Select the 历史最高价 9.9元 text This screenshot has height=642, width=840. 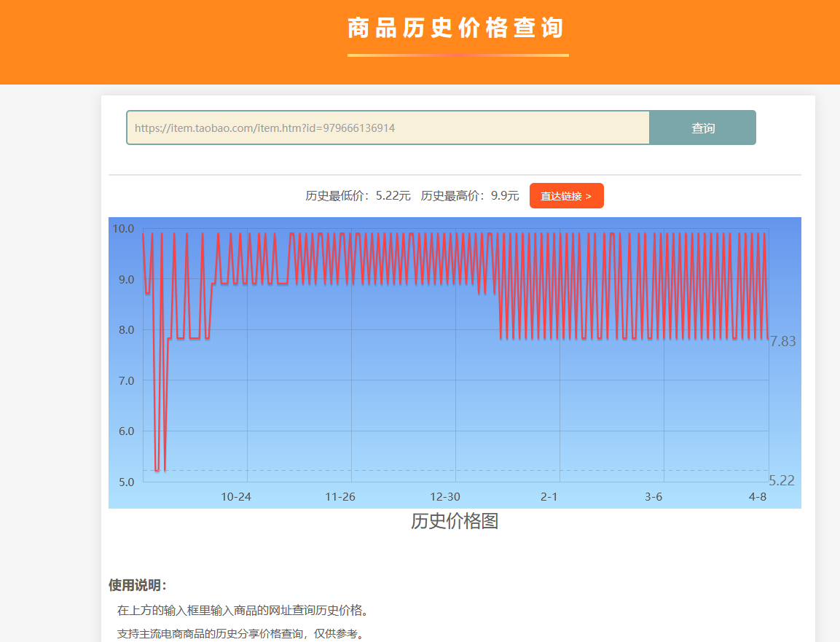click(x=470, y=196)
